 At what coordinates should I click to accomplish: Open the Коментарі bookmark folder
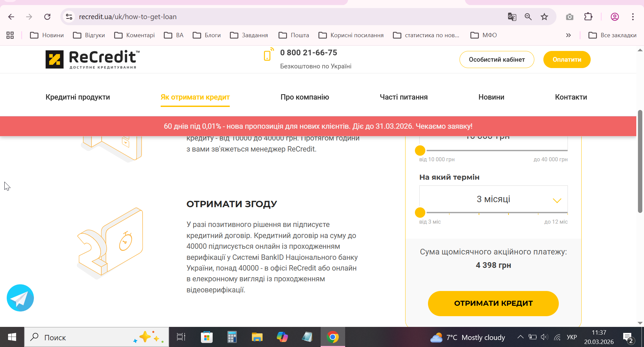[135, 35]
